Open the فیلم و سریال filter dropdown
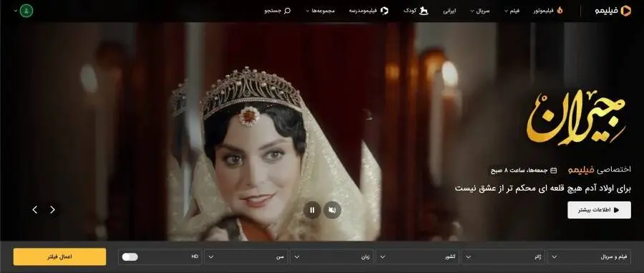Viewport: 644px width, 273px height. pyautogui.click(x=589, y=257)
